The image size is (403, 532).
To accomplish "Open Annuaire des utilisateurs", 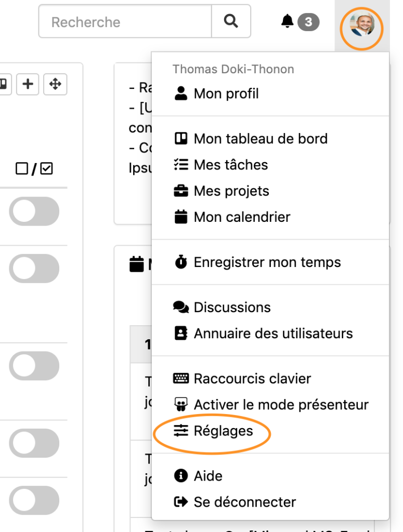I will point(273,333).
